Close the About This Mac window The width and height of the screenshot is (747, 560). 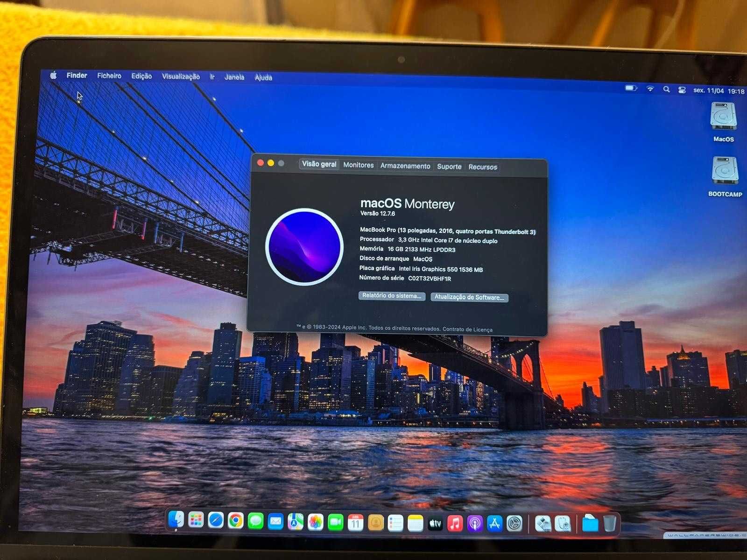pyautogui.click(x=261, y=163)
